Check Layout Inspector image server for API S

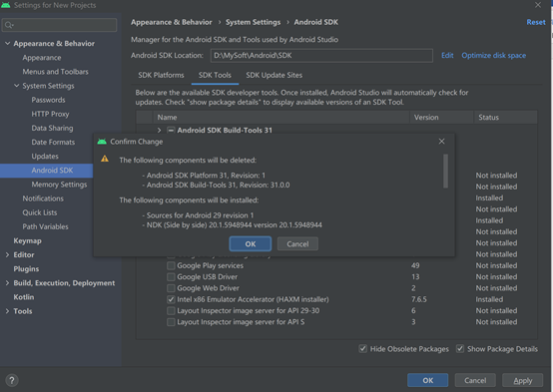point(171,322)
